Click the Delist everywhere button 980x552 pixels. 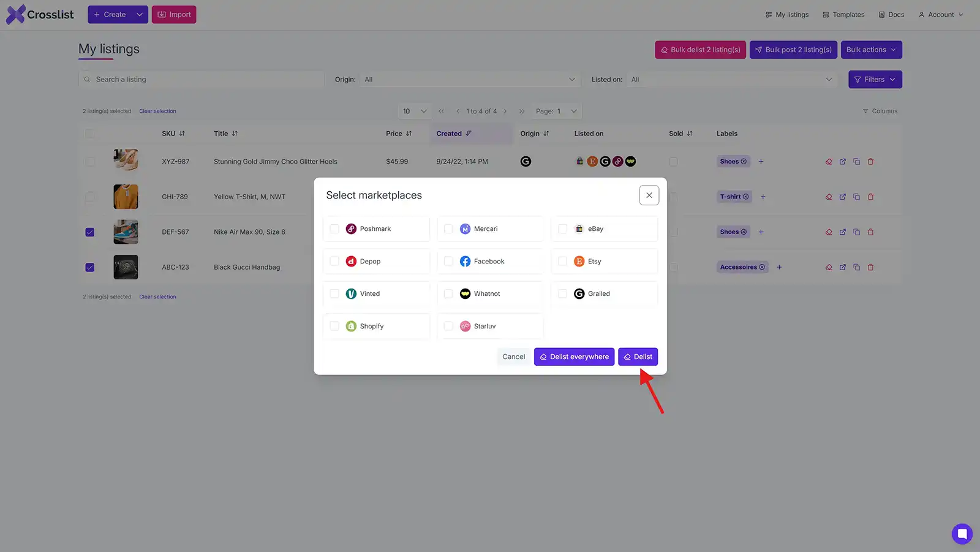pyautogui.click(x=574, y=356)
